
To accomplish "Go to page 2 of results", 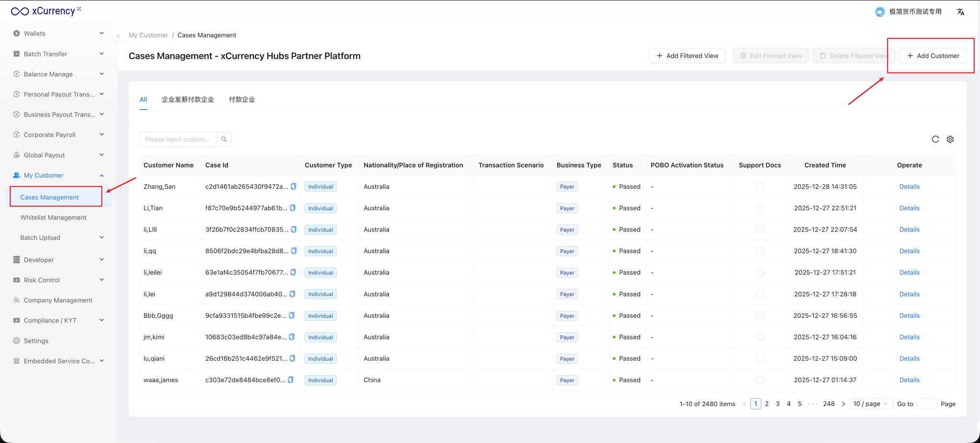I will 767,404.
